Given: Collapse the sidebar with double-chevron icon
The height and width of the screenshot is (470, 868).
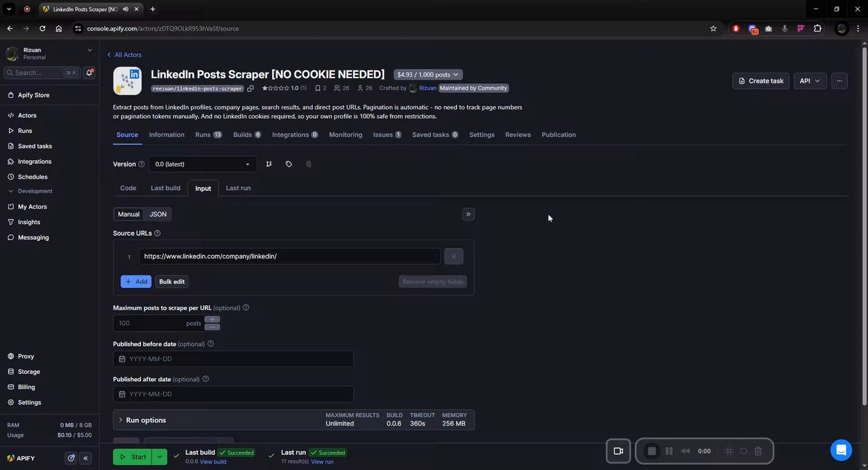Looking at the screenshot, I should click(86, 458).
